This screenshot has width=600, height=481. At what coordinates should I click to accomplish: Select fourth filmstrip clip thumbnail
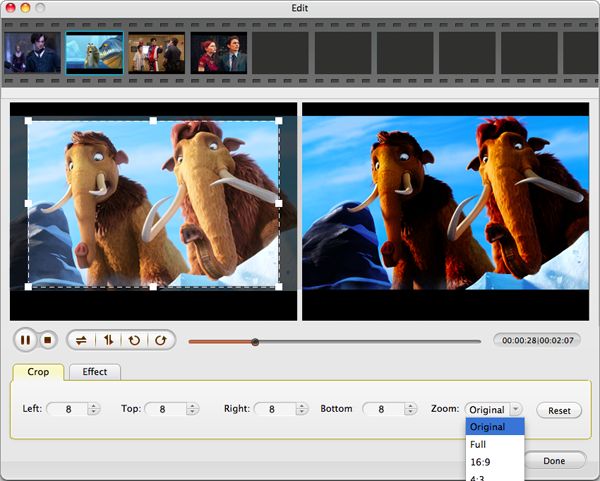coord(219,53)
